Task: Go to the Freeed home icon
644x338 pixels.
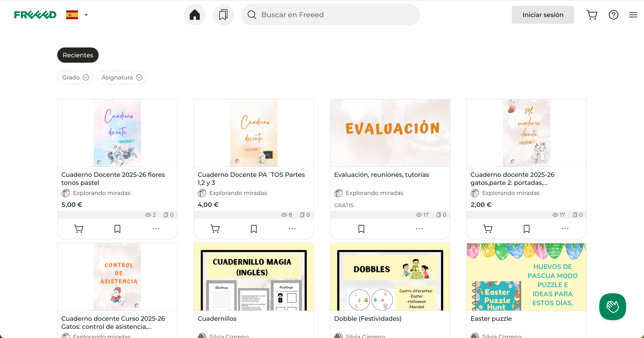Action: click(x=195, y=15)
